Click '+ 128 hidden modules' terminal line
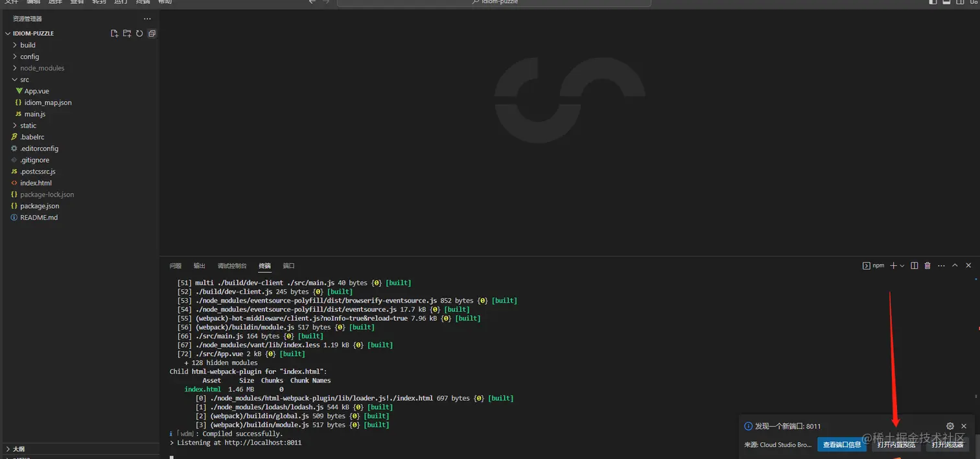 pyautogui.click(x=220, y=363)
